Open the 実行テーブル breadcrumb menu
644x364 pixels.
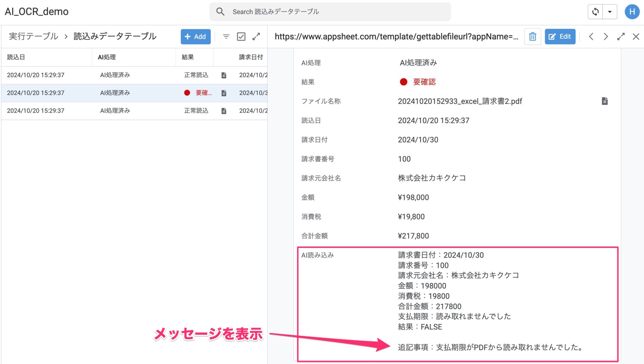point(33,36)
